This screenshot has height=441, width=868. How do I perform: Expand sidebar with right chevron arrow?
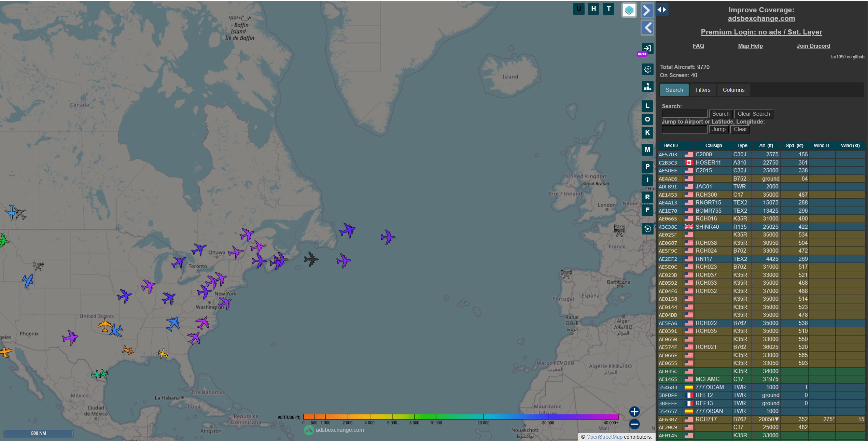point(647,10)
